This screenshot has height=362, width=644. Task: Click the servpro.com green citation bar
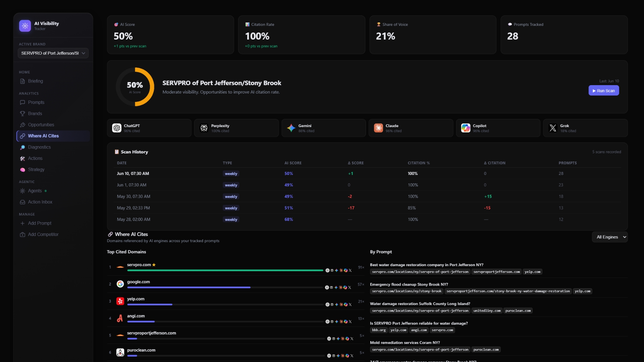(225, 270)
